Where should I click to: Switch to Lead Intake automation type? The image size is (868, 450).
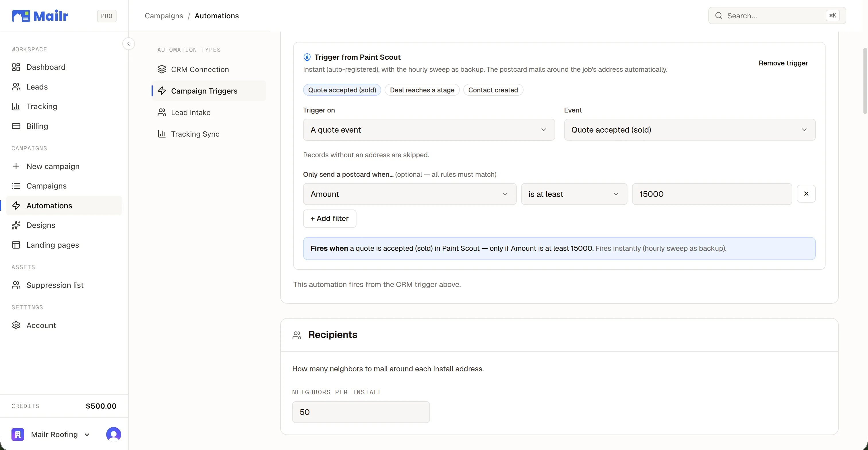tap(209, 113)
